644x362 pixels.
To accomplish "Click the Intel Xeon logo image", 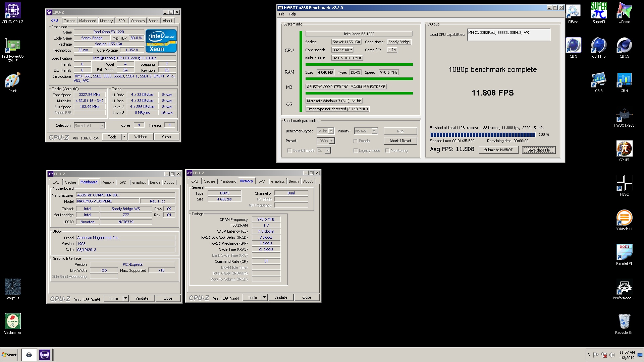I will [x=161, y=41].
